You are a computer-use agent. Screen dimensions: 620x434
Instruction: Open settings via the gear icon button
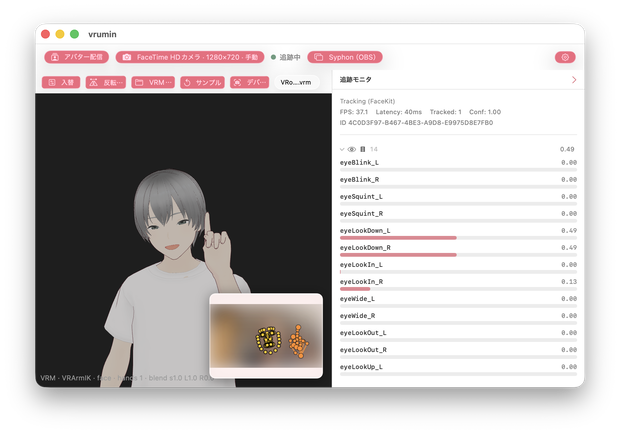(x=565, y=57)
